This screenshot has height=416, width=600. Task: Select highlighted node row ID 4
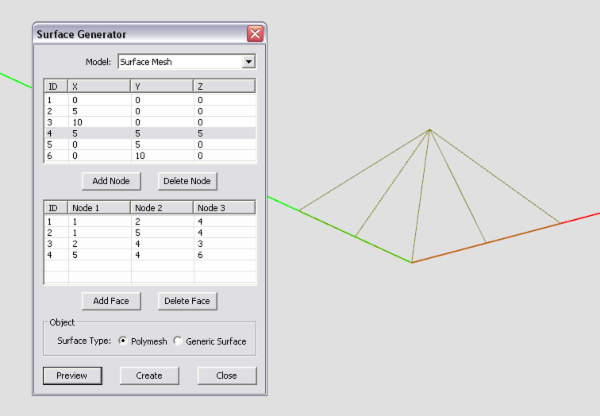tap(150, 134)
